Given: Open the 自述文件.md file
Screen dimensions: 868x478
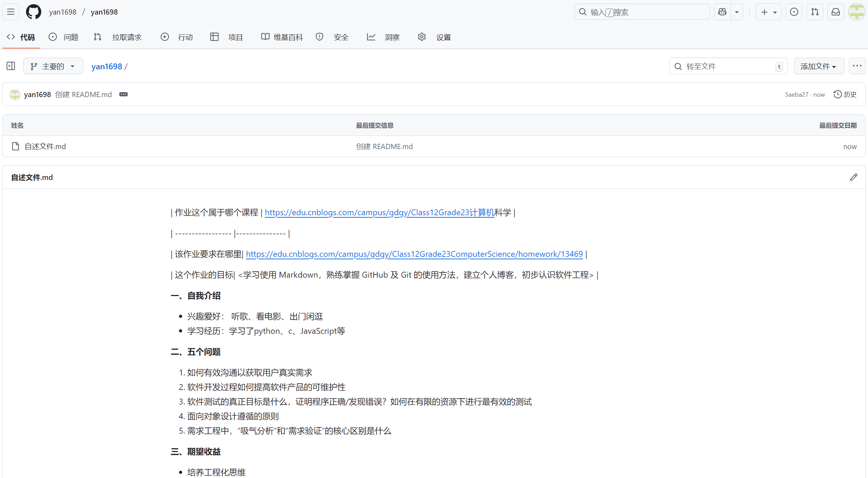Looking at the screenshot, I should [x=45, y=146].
